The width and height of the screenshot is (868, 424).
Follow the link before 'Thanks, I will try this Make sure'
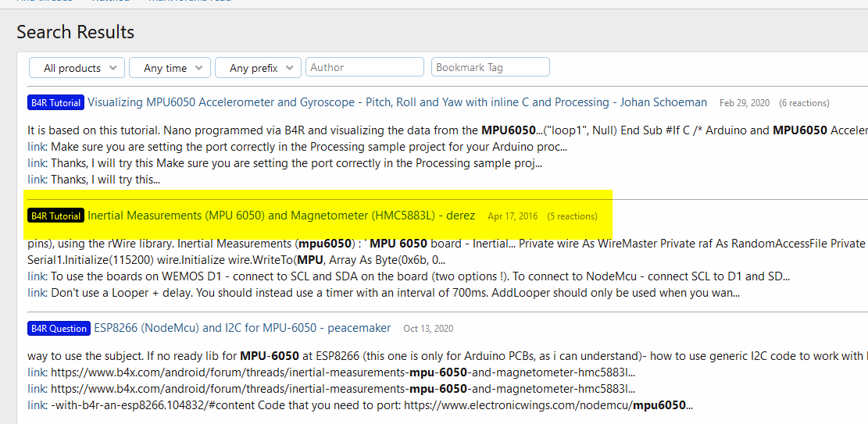click(37, 163)
